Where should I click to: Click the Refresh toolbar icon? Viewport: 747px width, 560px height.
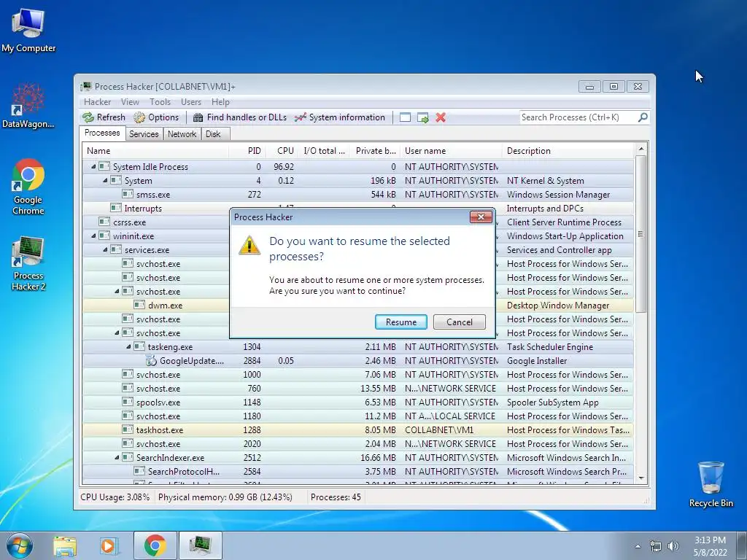tap(88, 117)
